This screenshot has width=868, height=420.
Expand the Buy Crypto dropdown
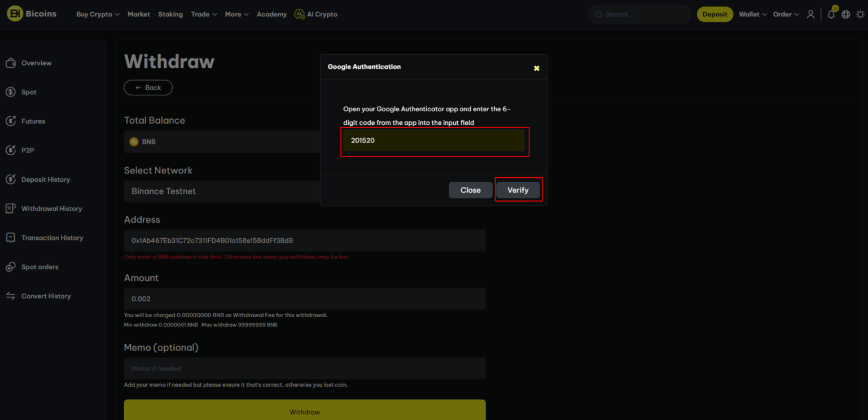point(98,14)
